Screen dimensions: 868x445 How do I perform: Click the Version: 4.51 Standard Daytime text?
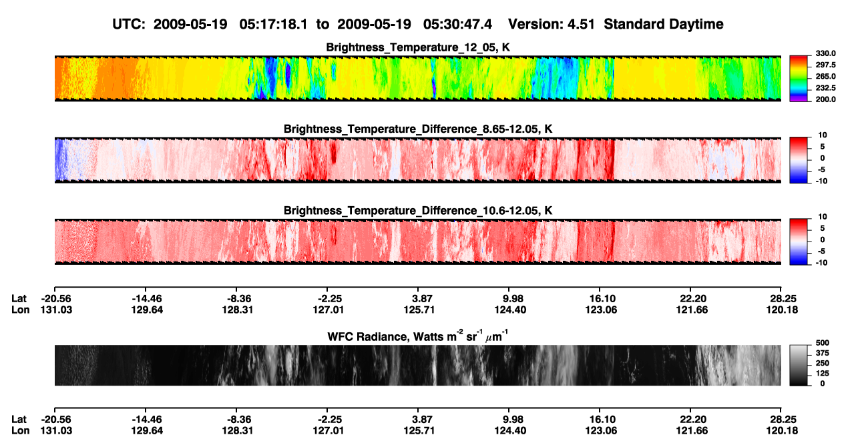pyautogui.click(x=616, y=24)
